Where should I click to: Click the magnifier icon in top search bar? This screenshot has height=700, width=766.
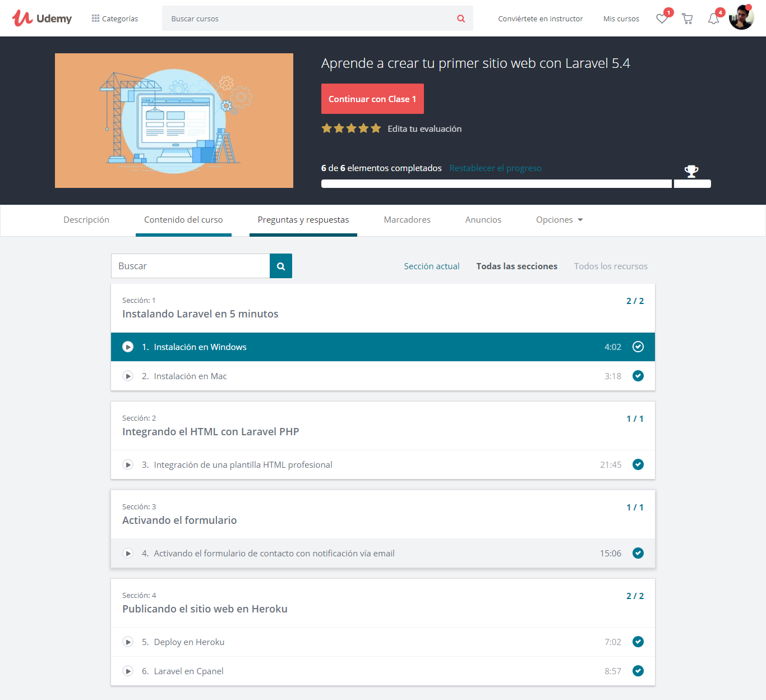point(461,19)
